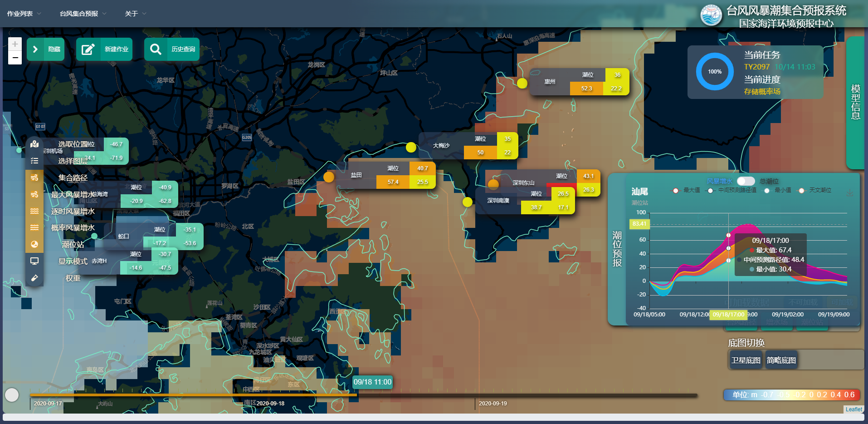Click the 权重 test-tube icon
Image resolution: width=868 pixels, height=424 pixels.
34,278
